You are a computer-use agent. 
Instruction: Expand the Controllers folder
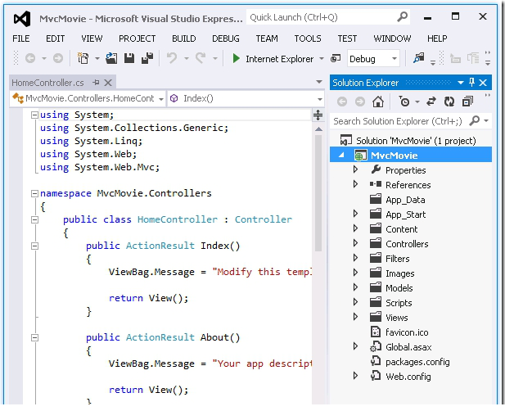(355, 243)
